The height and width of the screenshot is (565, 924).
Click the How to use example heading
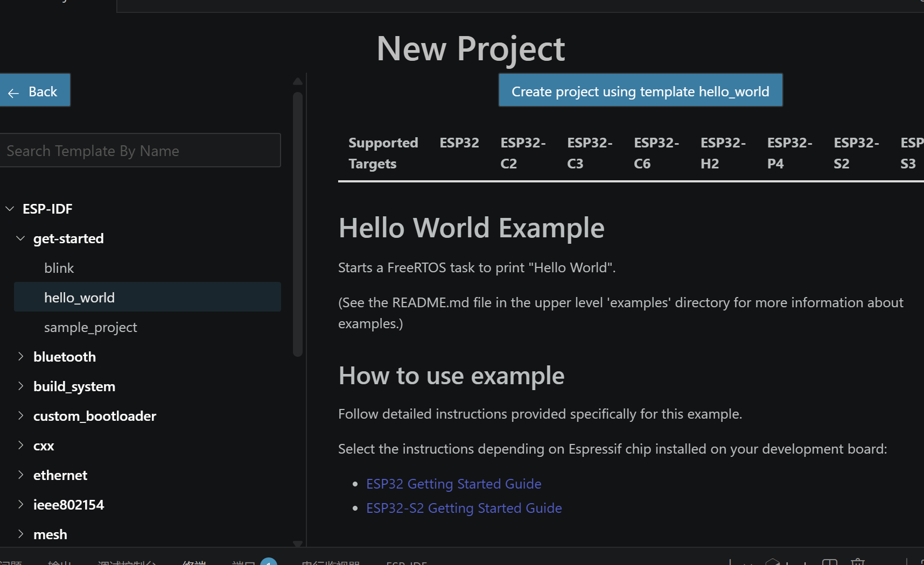coord(451,376)
